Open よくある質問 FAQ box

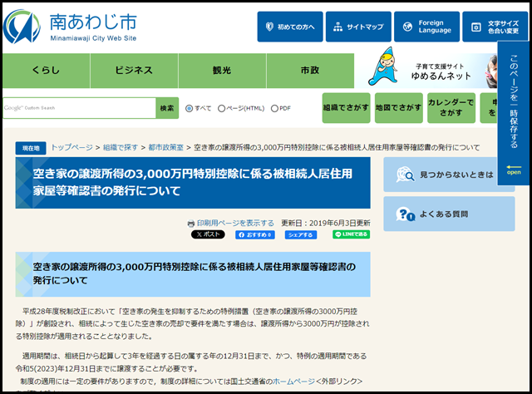(x=449, y=214)
